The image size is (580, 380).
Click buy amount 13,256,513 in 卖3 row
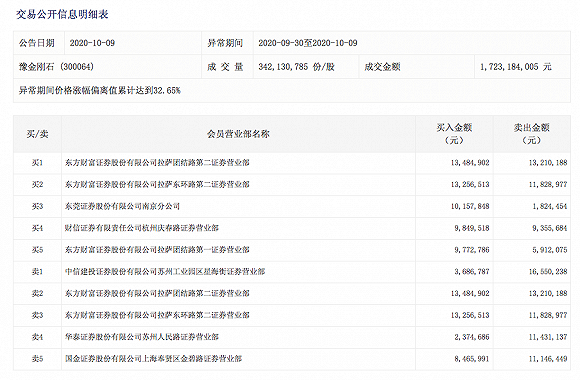(x=470, y=315)
